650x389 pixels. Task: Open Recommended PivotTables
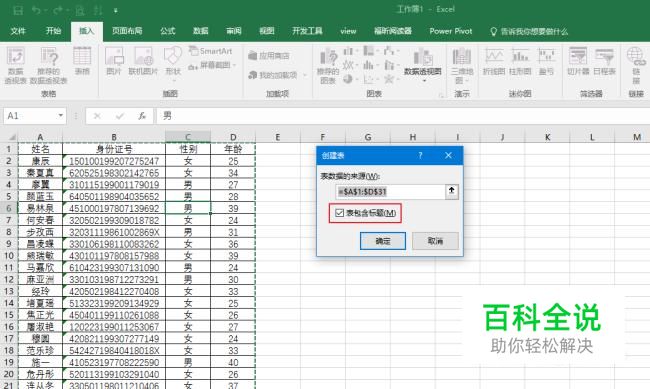(49, 65)
